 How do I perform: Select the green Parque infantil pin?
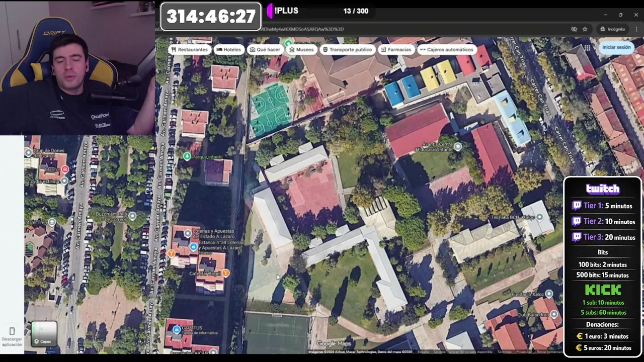[187, 156]
